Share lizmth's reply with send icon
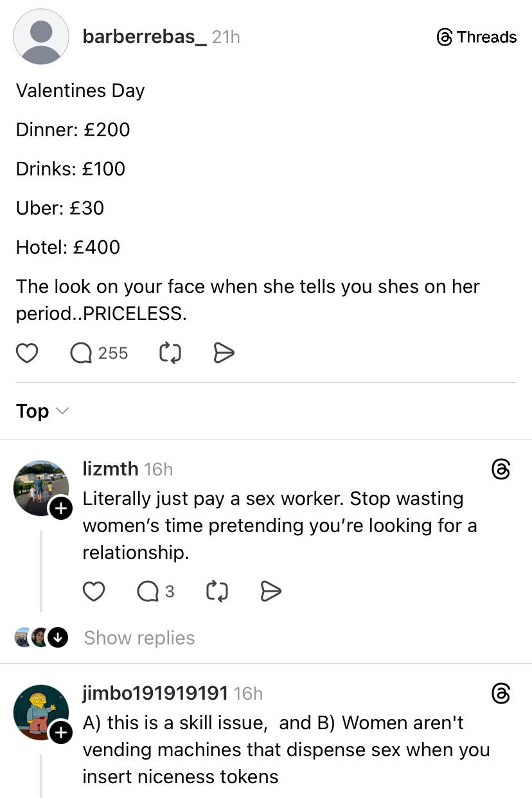 pos(270,591)
